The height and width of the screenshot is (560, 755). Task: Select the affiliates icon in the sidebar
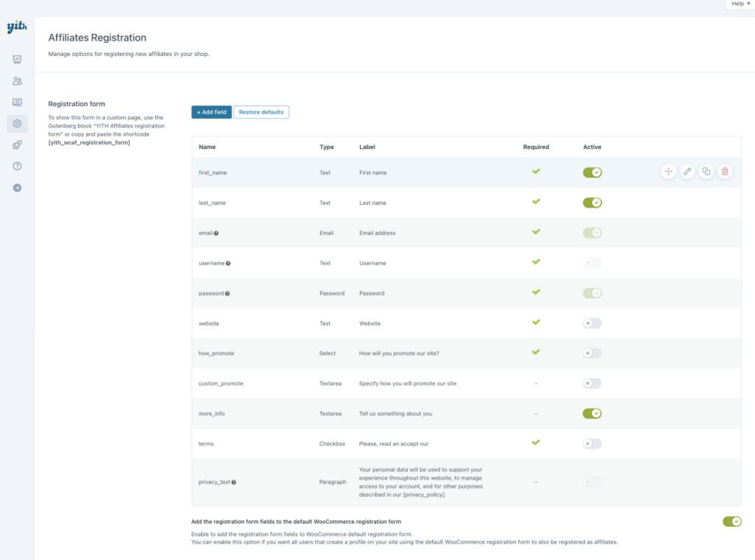pyautogui.click(x=17, y=81)
